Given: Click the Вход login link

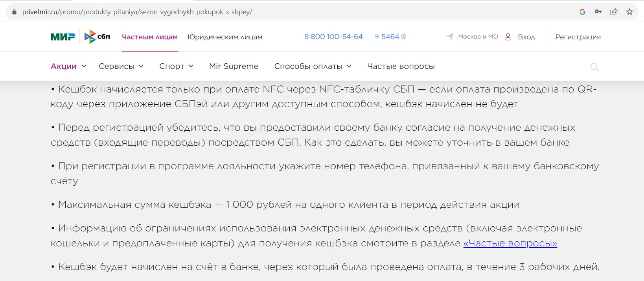Looking at the screenshot, I should click(x=526, y=37).
